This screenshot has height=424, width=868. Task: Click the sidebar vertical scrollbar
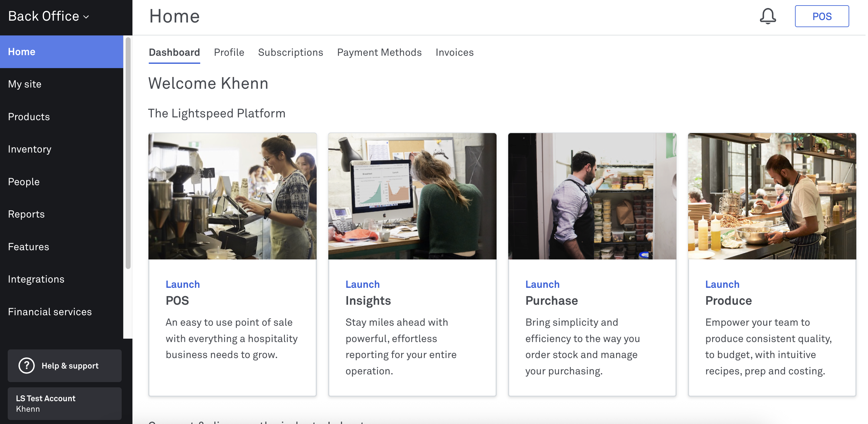point(128,153)
